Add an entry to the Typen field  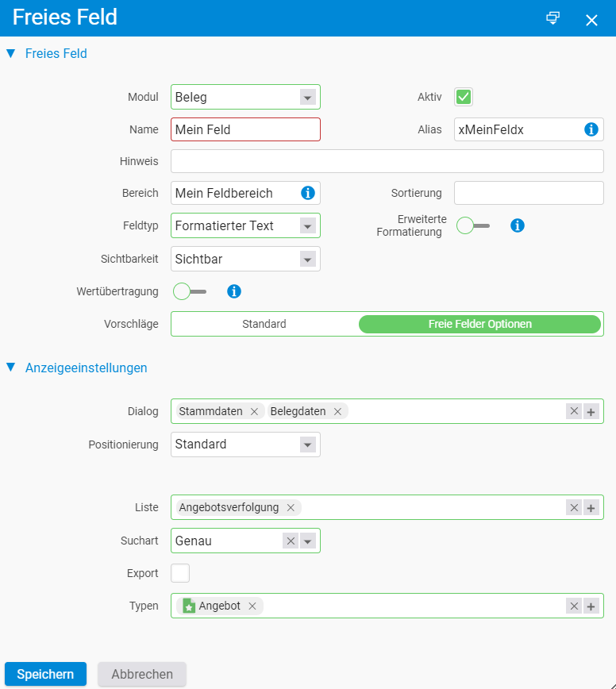tap(591, 606)
